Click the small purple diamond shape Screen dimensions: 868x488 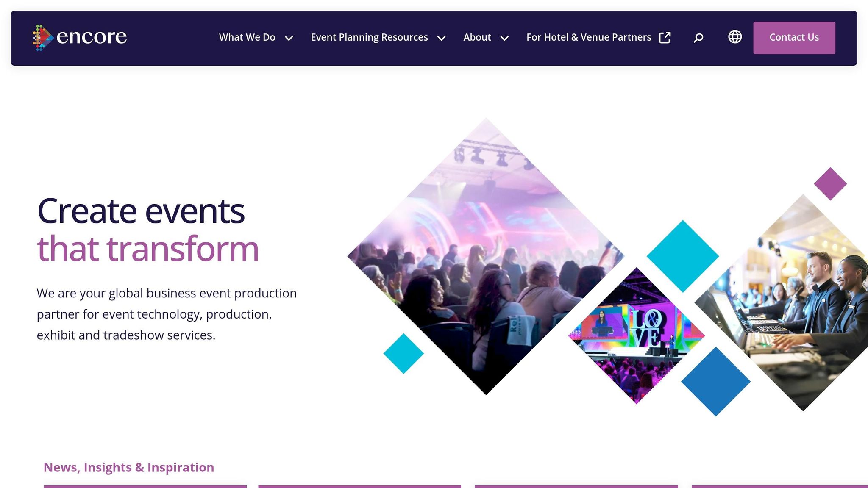pos(830,183)
